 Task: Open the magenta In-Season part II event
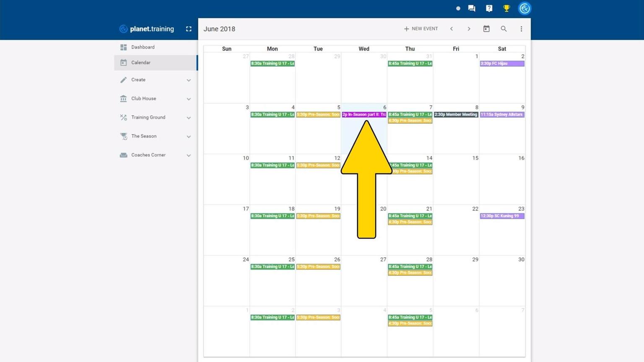click(364, 114)
